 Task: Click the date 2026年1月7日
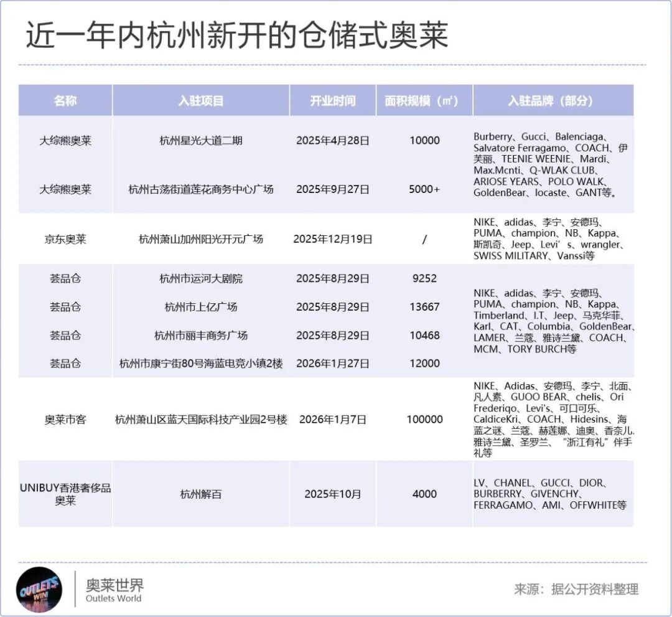[333, 420]
